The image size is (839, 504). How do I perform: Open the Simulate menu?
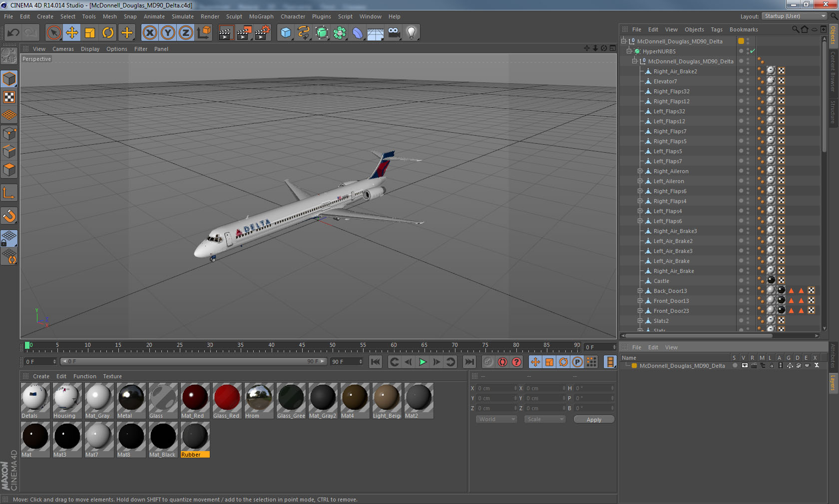[183, 16]
